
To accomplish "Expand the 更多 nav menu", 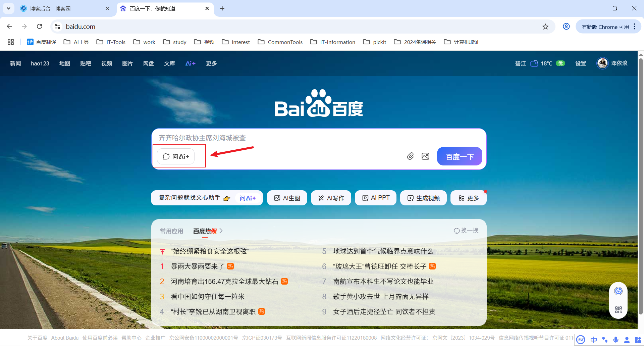I will pyautogui.click(x=211, y=63).
